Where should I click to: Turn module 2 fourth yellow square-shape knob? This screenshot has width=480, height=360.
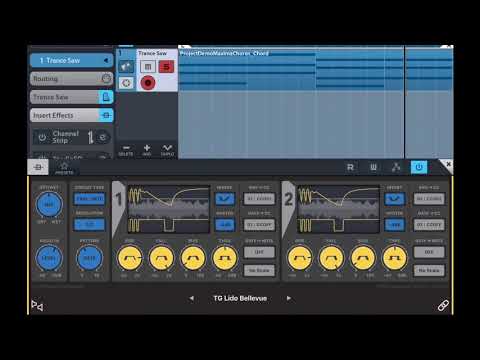point(395,258)
